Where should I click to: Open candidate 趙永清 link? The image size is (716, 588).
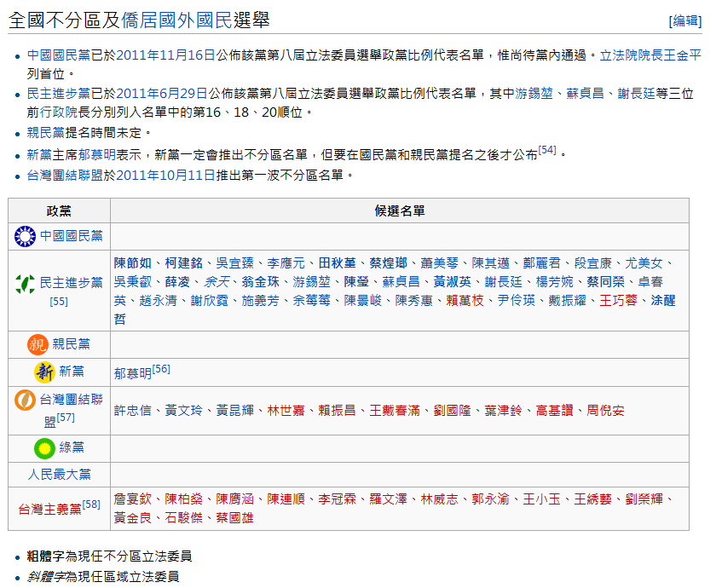click(159, 301)
